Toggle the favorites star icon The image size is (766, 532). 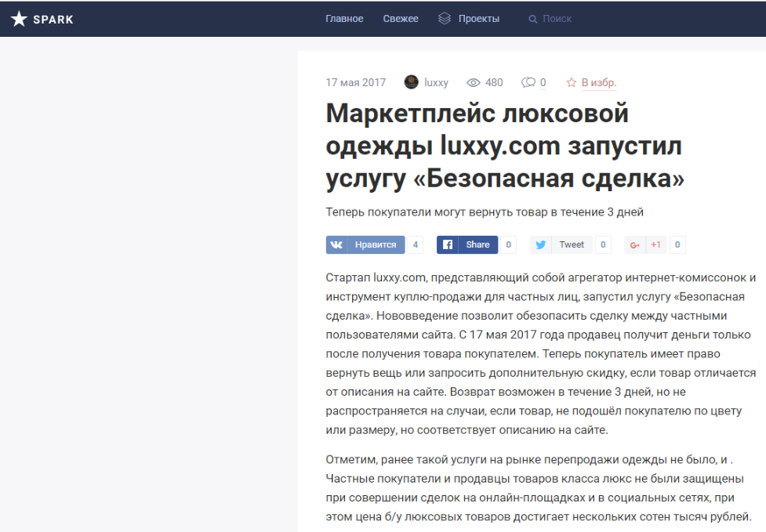[x=572, y=82]
